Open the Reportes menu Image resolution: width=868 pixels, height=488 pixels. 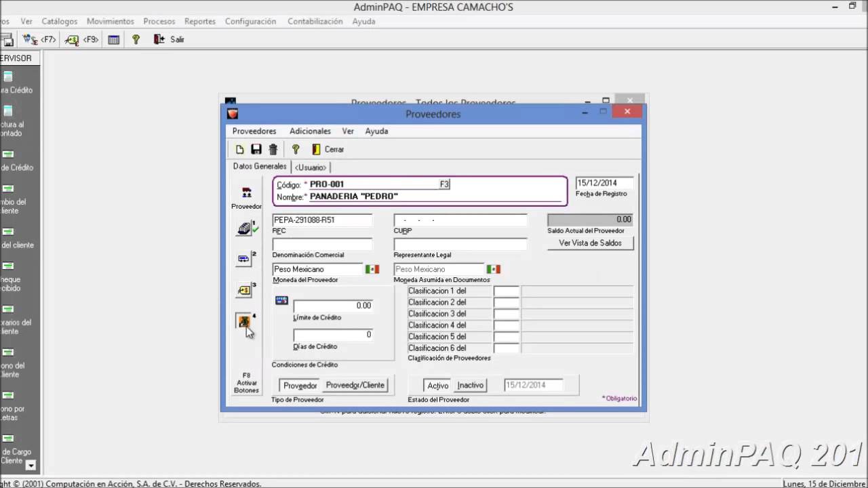tap(200, 21)
